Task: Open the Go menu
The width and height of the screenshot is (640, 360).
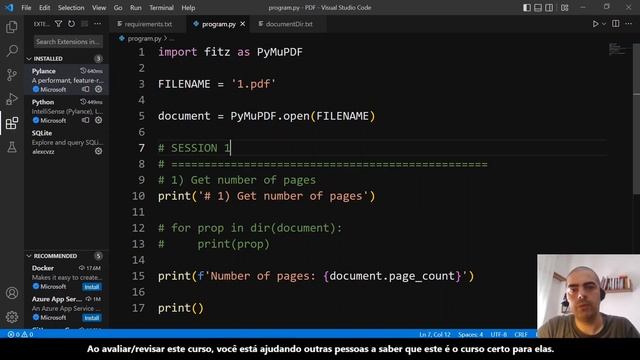Action: point(118,8)
